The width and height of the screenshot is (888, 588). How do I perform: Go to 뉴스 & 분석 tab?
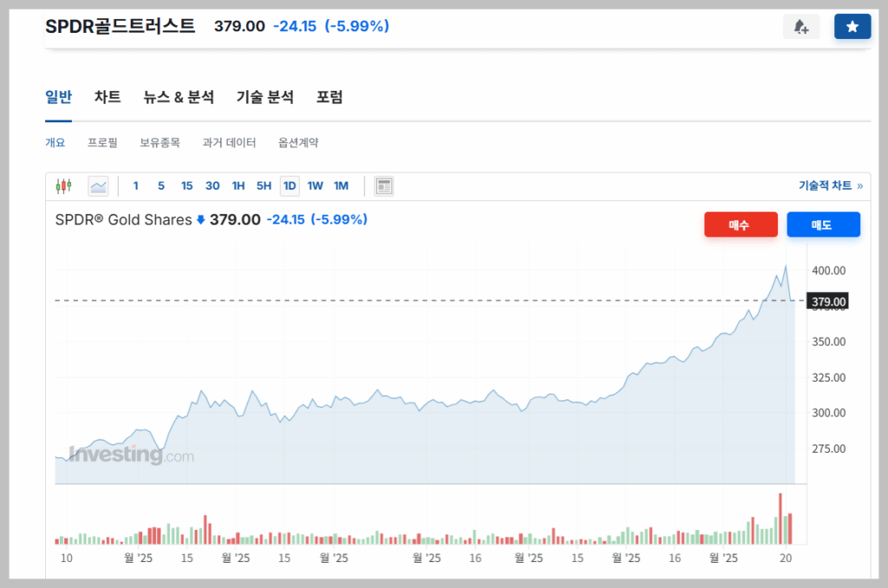(179, 97)
